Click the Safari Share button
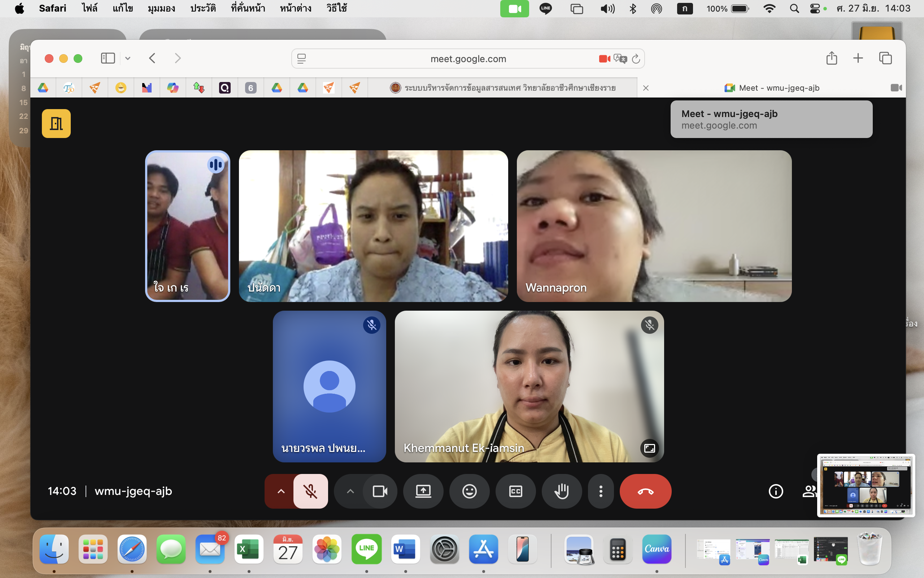The height and width of the screenshot is (578, 924). 832,58
